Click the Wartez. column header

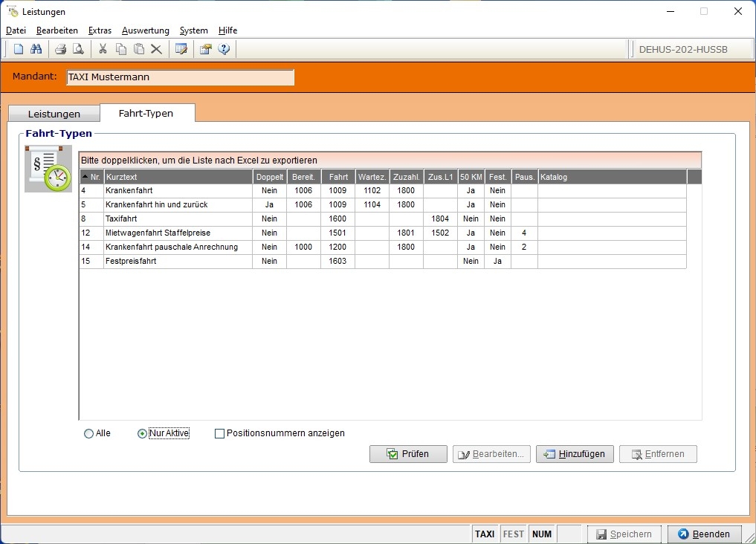point(372,177)
